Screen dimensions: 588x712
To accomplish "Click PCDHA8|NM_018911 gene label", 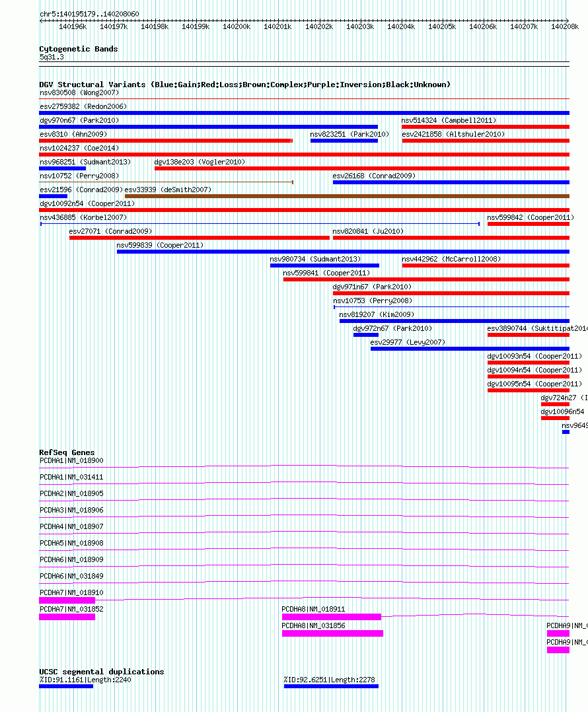I will (x=313, y=610).
